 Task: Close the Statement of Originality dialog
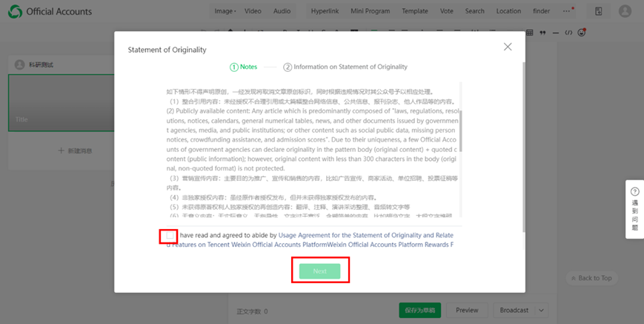tap(508, 47)
